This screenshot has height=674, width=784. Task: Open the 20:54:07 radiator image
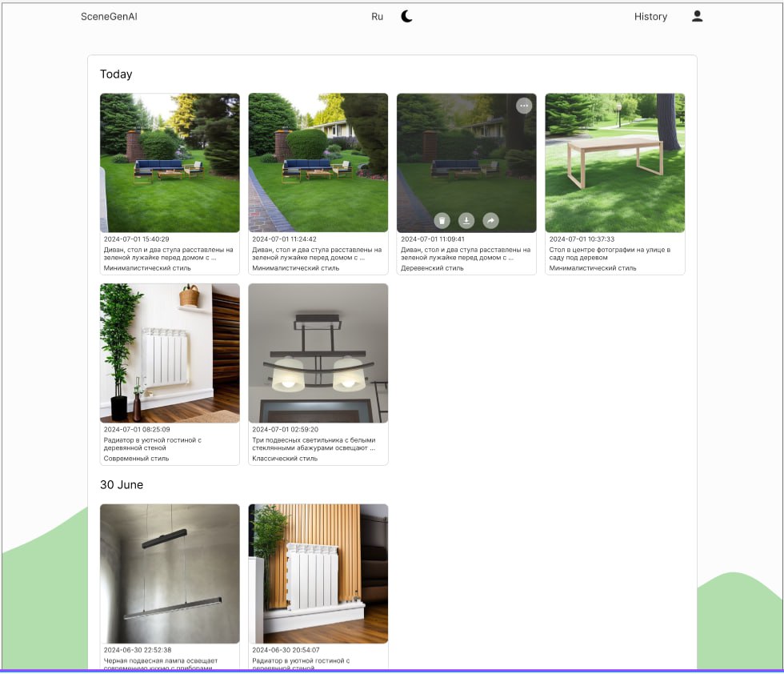tap(318, 573)
